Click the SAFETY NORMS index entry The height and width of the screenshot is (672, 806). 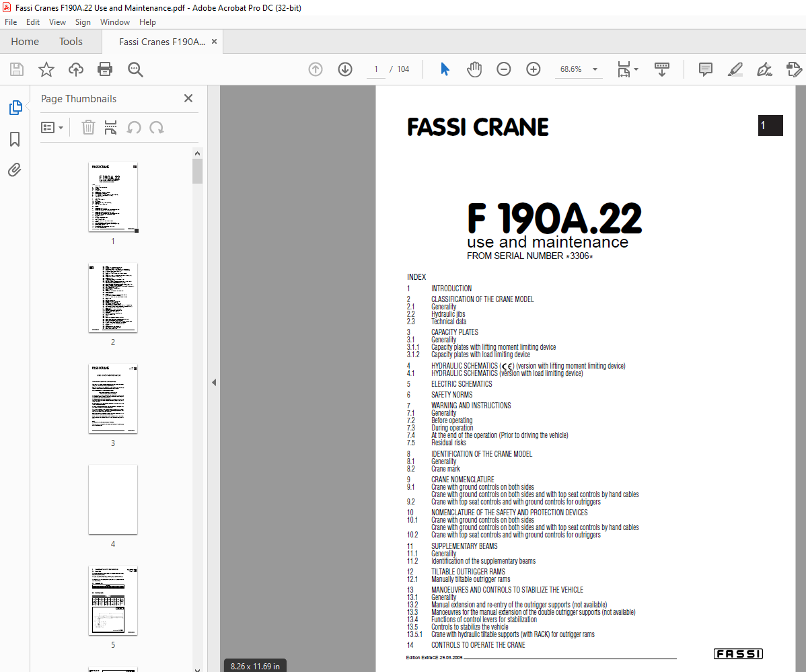pyautogui.click(x=452, y=395)
